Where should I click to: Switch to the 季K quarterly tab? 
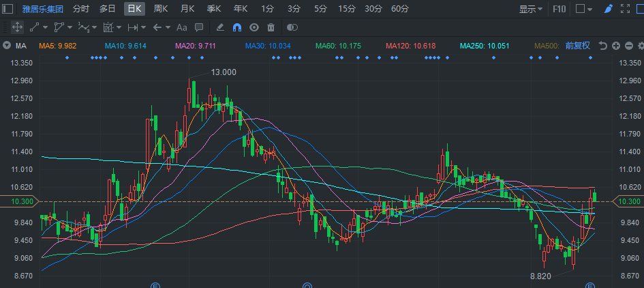pos(214,9)
